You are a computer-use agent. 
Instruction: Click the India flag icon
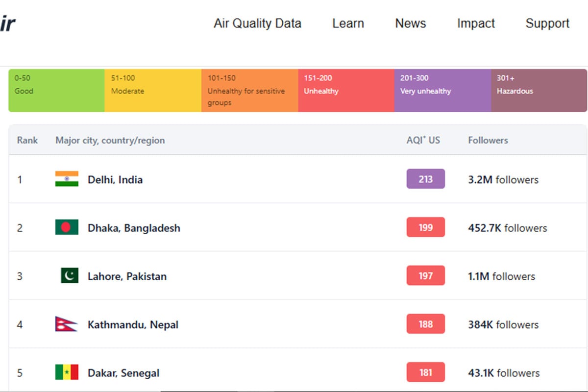click(x=67, y=179)
